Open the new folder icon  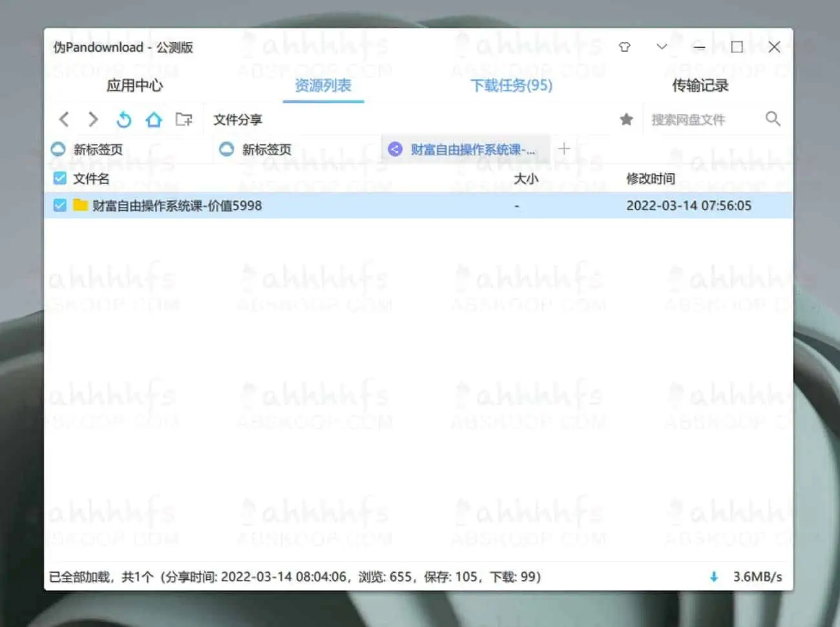(x=184, y=119)
